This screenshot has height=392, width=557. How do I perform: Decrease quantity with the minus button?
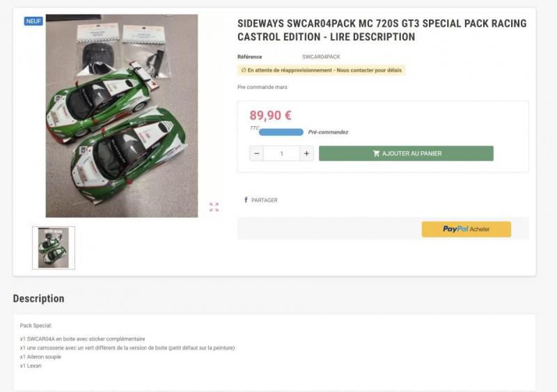point(257,153)
